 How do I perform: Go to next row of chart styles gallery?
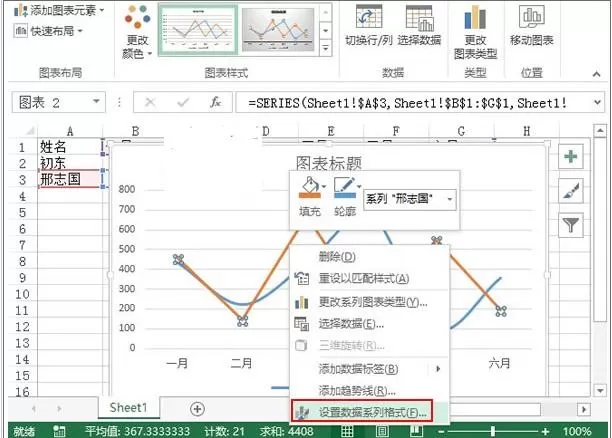(326, 30)
